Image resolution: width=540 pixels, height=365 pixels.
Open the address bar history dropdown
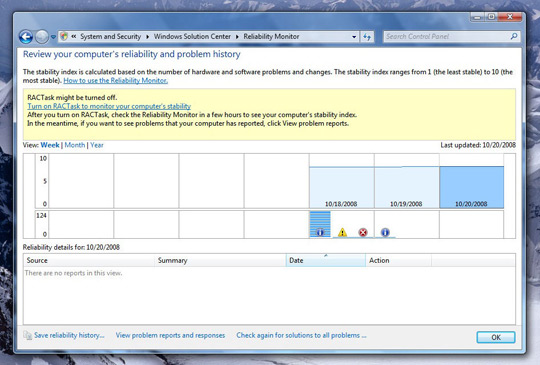(354, 36)
